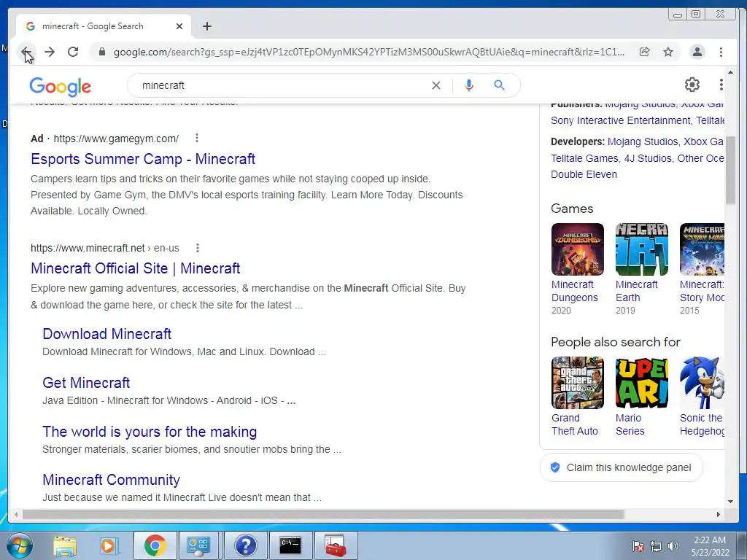Select the Minecraft Dungeons game thumbnail

pyautogui.click(x=578, y=249)
